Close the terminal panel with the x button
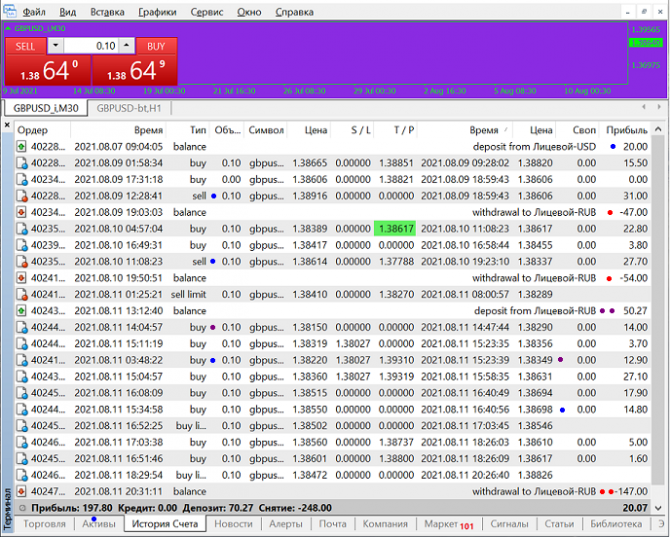670x537 pixels. tap(7, 125)
